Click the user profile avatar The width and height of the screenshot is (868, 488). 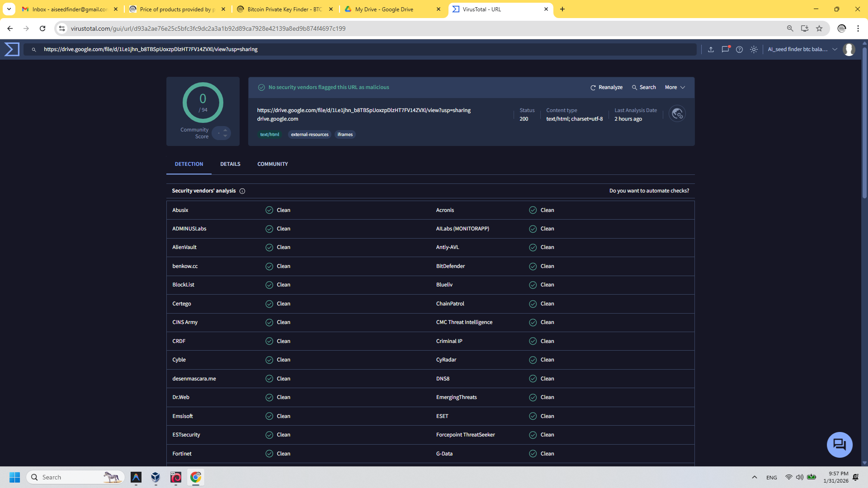pos(849,49)
